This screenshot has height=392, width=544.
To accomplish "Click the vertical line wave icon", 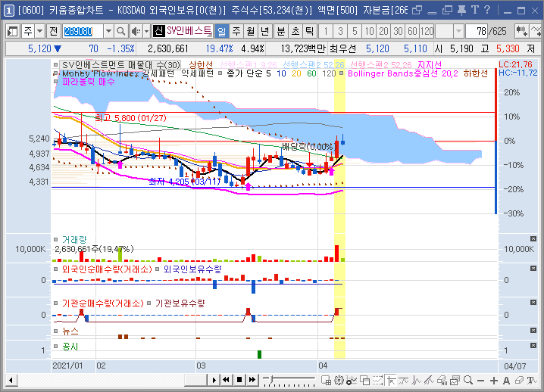I will point(416,380).
